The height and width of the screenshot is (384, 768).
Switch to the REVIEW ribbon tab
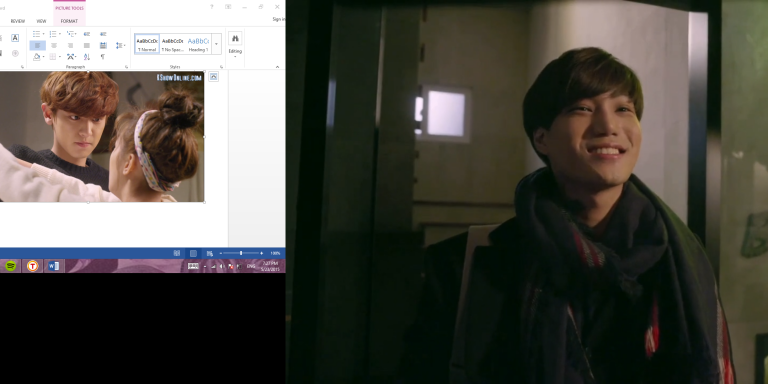pyautogui.click(x=18, y=21)
